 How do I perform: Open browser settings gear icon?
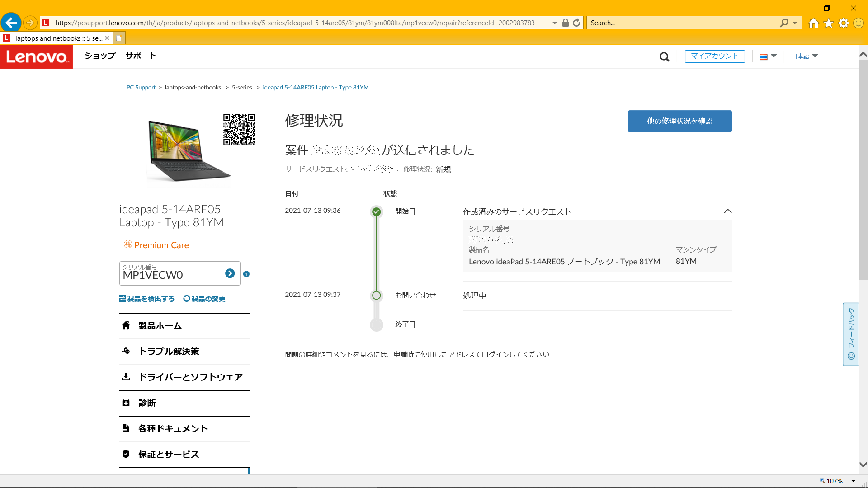tap(844, 23)
